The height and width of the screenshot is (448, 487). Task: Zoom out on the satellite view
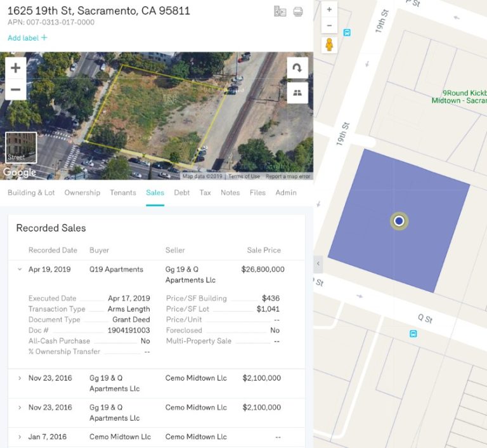[15, 89]
